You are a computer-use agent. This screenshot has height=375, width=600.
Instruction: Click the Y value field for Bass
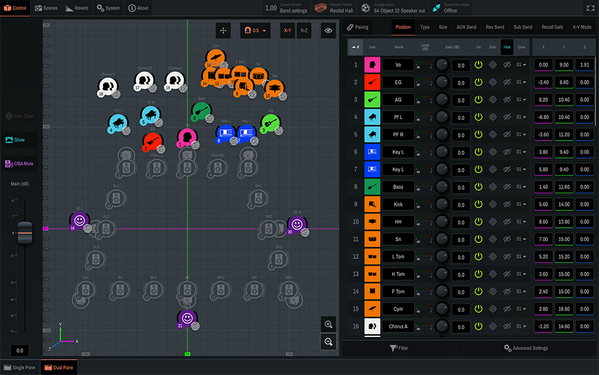564,187
